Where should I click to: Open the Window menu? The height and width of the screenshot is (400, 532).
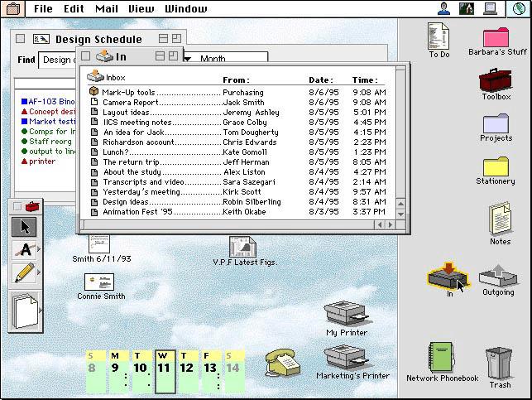[x=186, y=9]
